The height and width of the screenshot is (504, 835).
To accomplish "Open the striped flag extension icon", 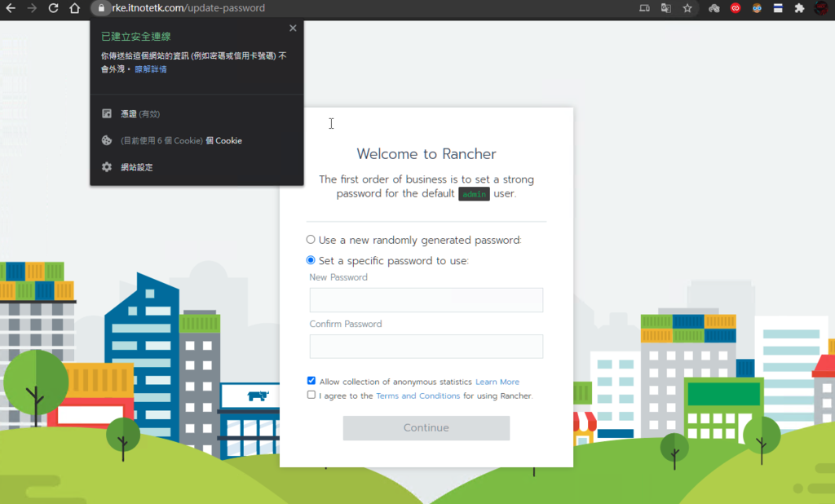I will pos(778,8).
